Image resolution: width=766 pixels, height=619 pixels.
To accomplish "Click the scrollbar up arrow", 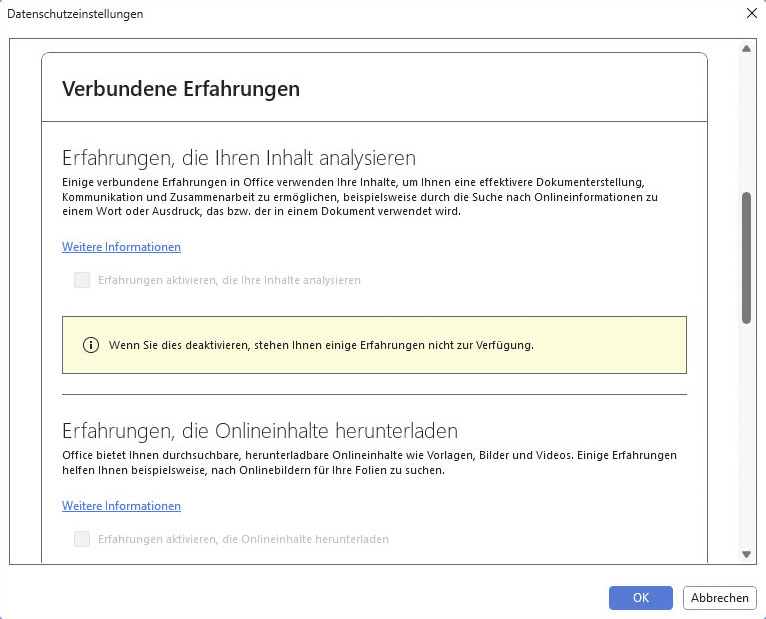I will pyautogui.click(x=746, y=49).
